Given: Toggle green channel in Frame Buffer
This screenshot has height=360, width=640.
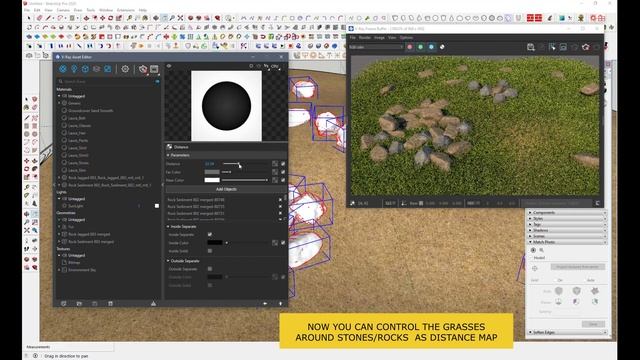Looking at the screenshot, I should pyautogui.click(x=420, y=47).
